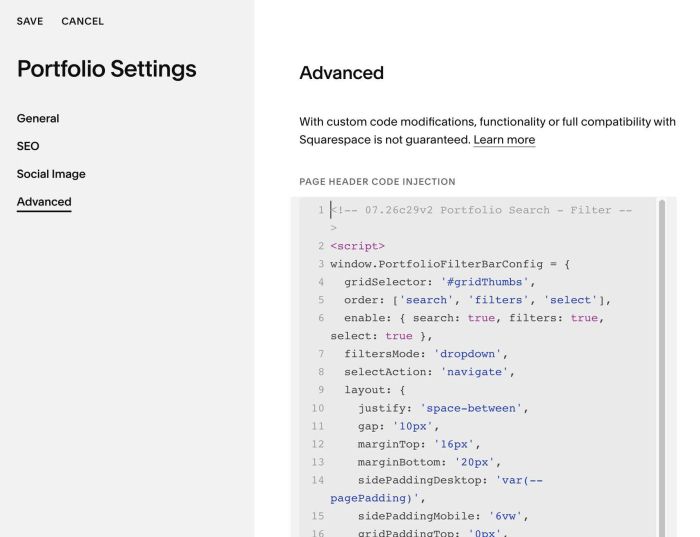Select the Advanced tab in sidebar

coord(44,202)
